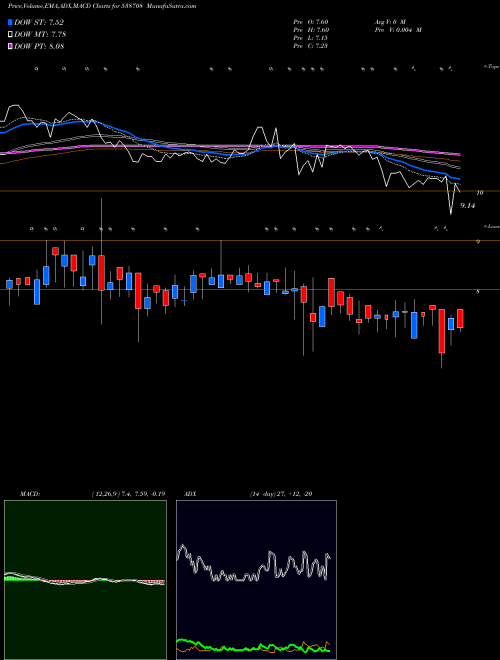Click the 'Pre C: 7.23' value
The height and width of the screenshot is (660, 500).
click(311, 46)
